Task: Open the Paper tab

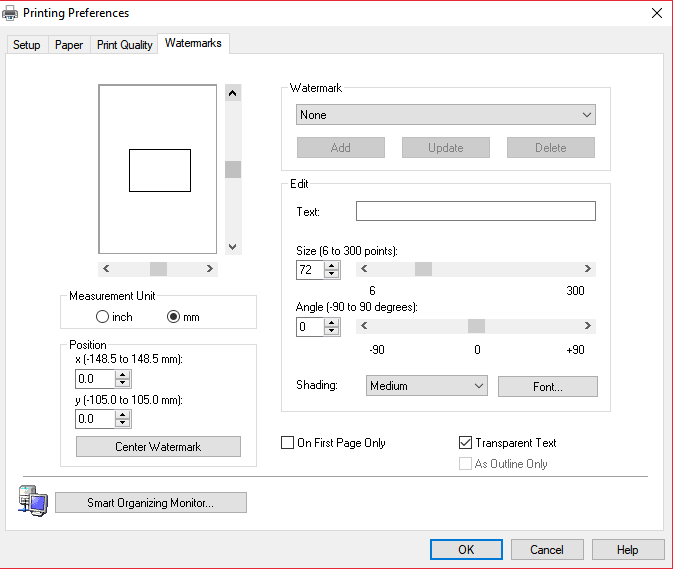Action: 69,45
